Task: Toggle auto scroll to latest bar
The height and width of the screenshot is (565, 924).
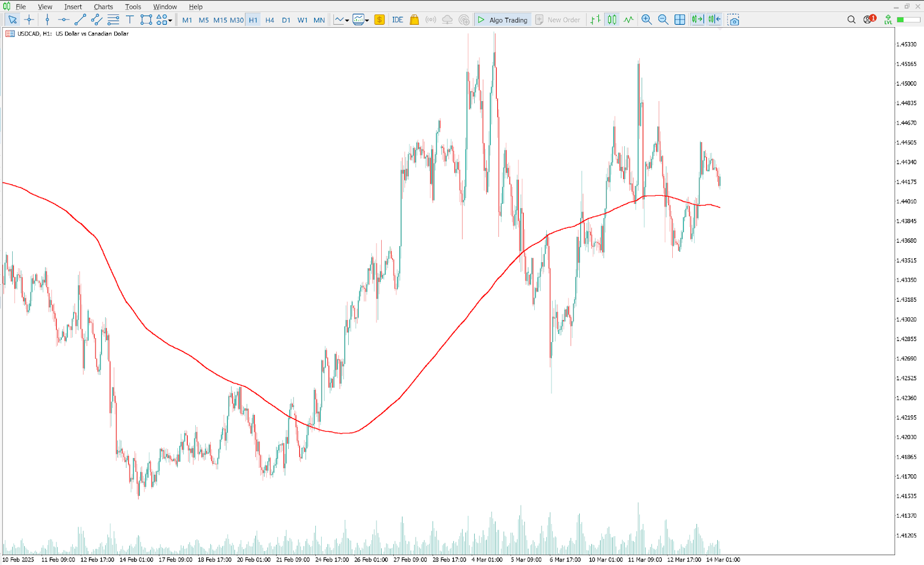Action: coord(698,20)
